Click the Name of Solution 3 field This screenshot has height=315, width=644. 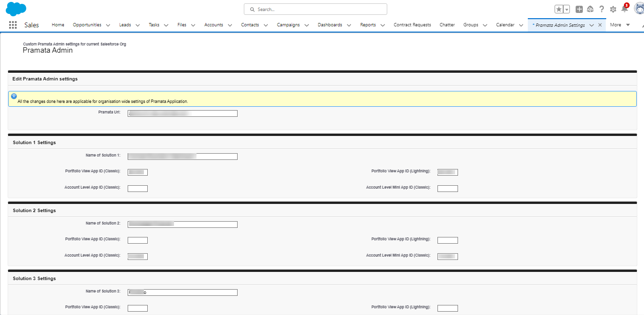pos(183,292)
